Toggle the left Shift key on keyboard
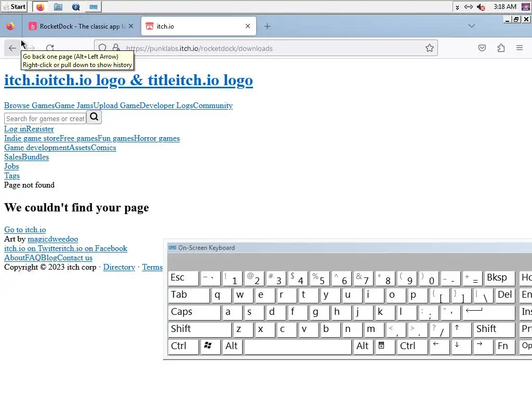Viewport: 532px width, 399px height. point(199,329)
